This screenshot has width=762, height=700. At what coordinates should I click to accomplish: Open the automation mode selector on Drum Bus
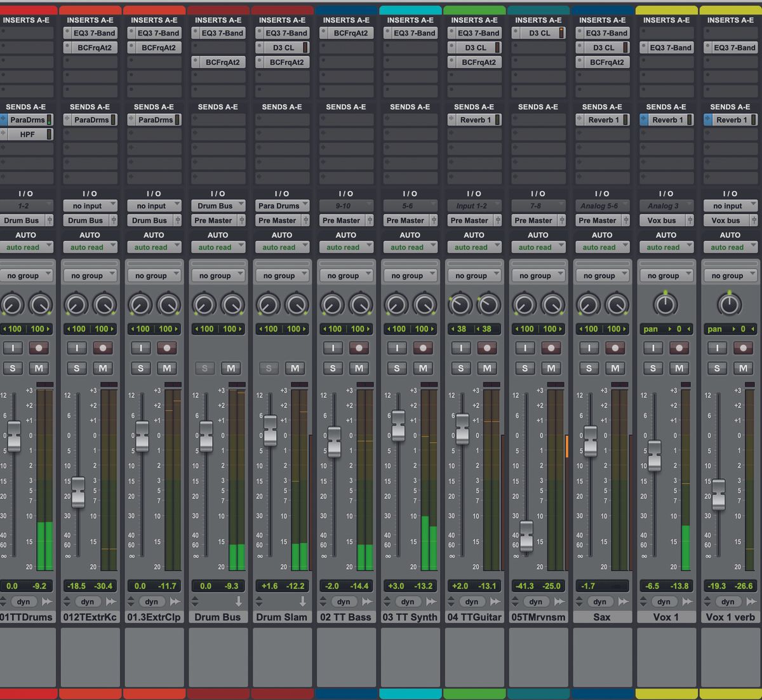pyautogui.click(x=218, y=247)
